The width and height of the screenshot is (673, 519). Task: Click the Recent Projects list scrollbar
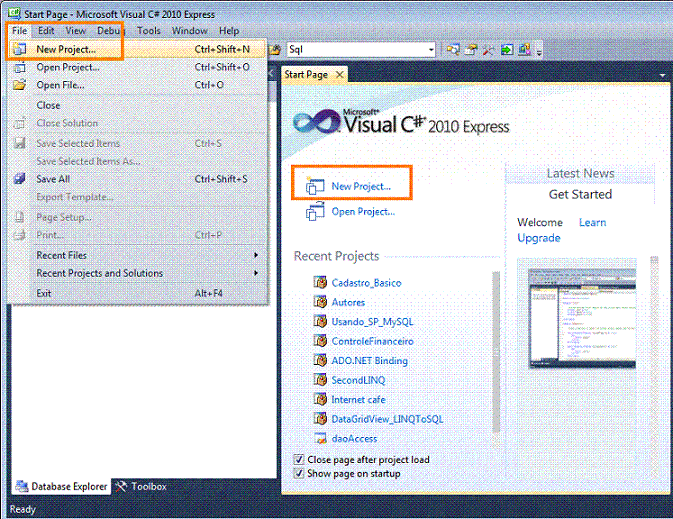click(x=496, y=352)
